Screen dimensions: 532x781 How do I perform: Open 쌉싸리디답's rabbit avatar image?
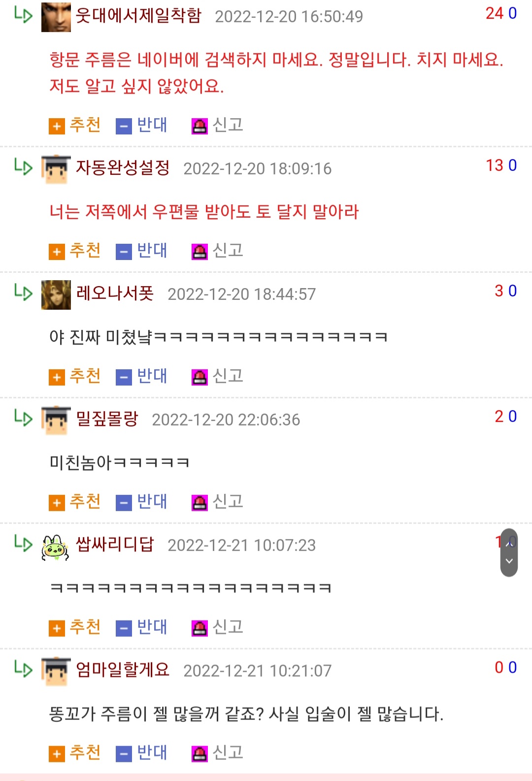55,548
